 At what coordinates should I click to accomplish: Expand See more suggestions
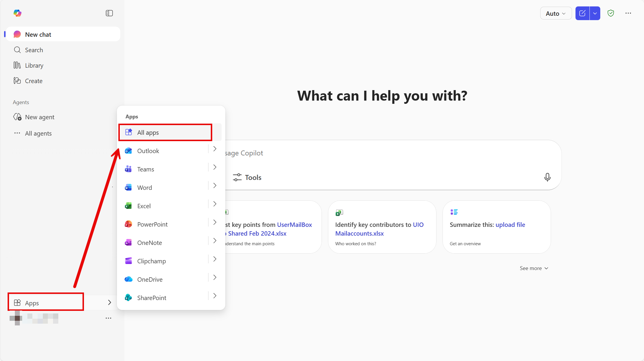click(x=534, y=268)
